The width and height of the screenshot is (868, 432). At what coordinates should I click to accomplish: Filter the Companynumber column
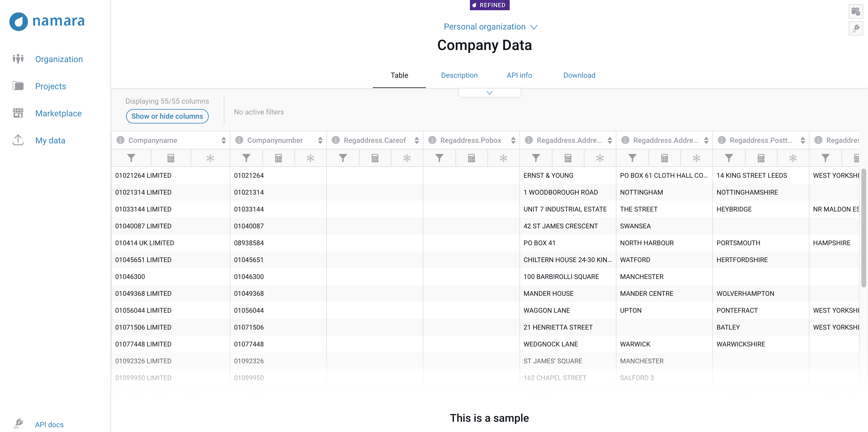[x=246, y=158]
